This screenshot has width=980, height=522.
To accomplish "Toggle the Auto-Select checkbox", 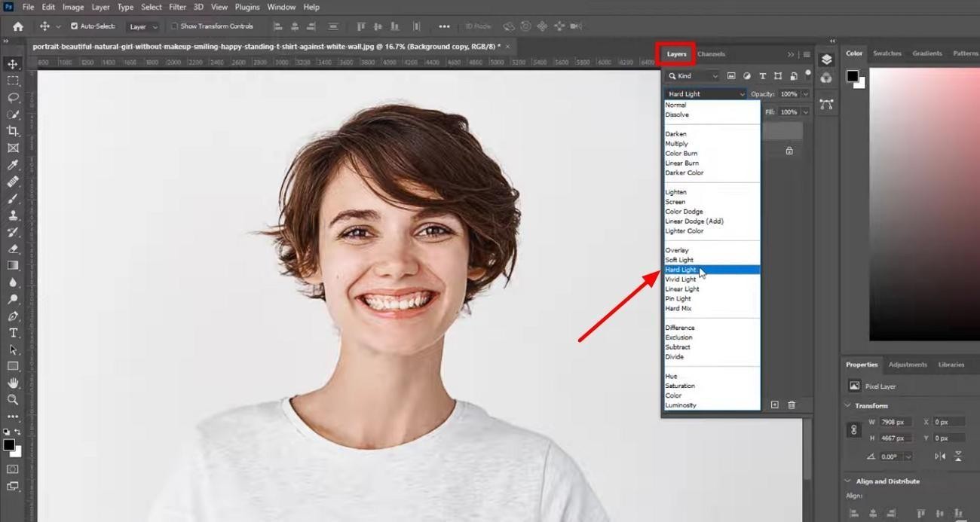I will (74, 26).
